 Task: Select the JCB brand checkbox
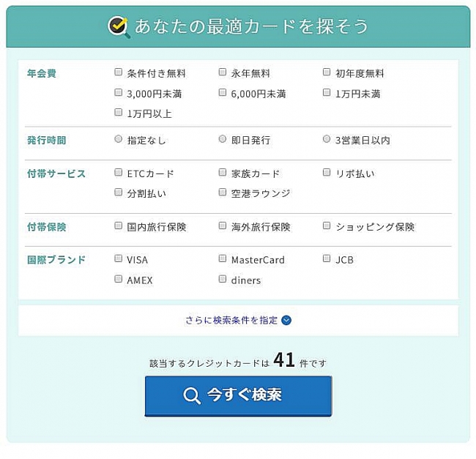(327, 259)
